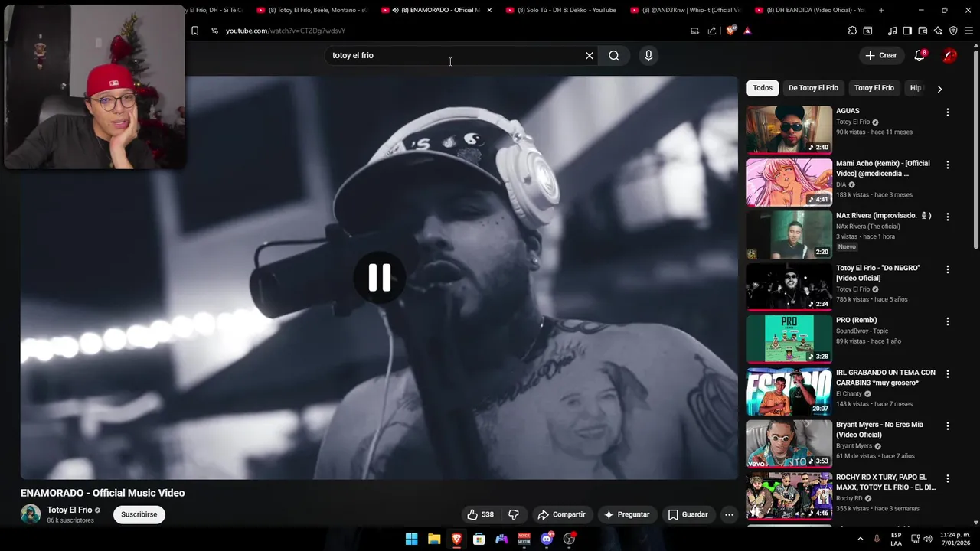Click the Crear button
Screen dimensions: 980x551
tap(880, 55)
